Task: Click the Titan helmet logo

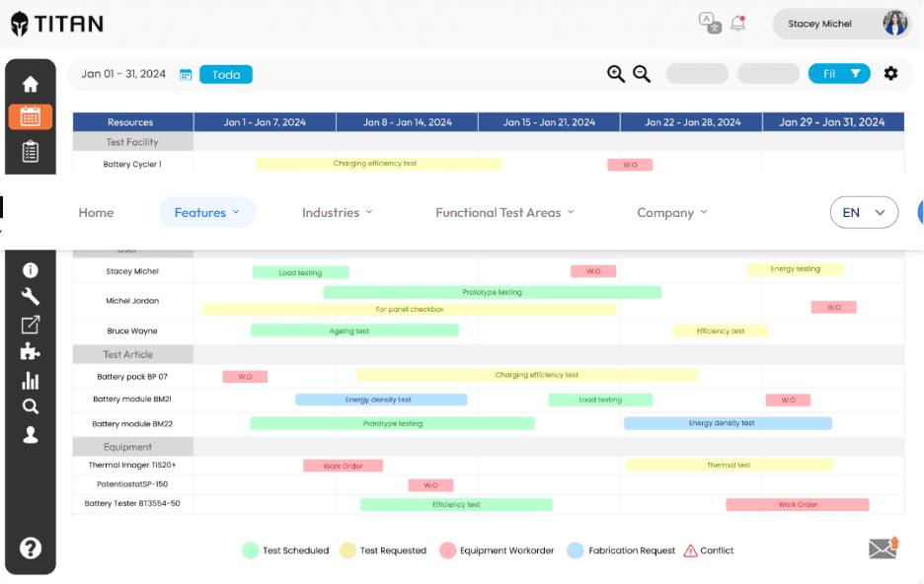Action: pos(20,24)
